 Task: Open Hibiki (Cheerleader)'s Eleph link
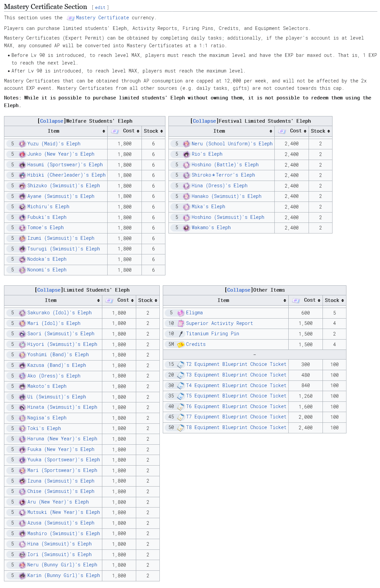[x=66, y=175]
